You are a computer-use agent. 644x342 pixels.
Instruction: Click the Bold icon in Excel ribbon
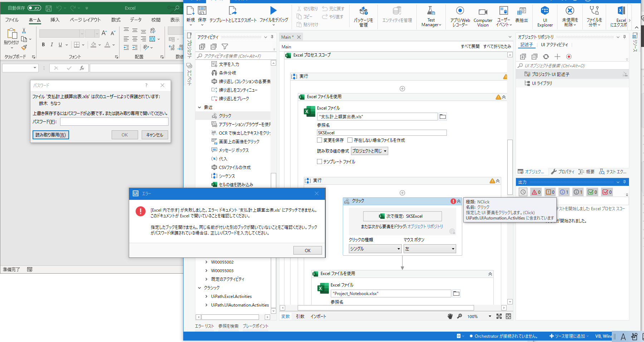coord(43,45)
